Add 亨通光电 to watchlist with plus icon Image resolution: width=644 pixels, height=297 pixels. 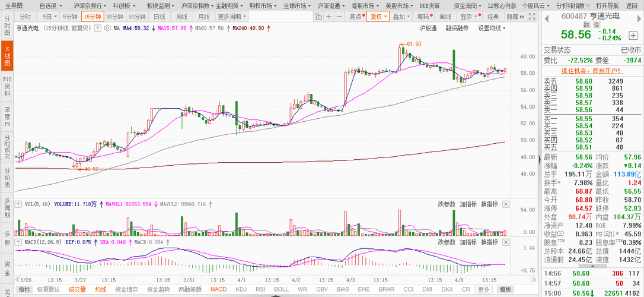point(635,36)
